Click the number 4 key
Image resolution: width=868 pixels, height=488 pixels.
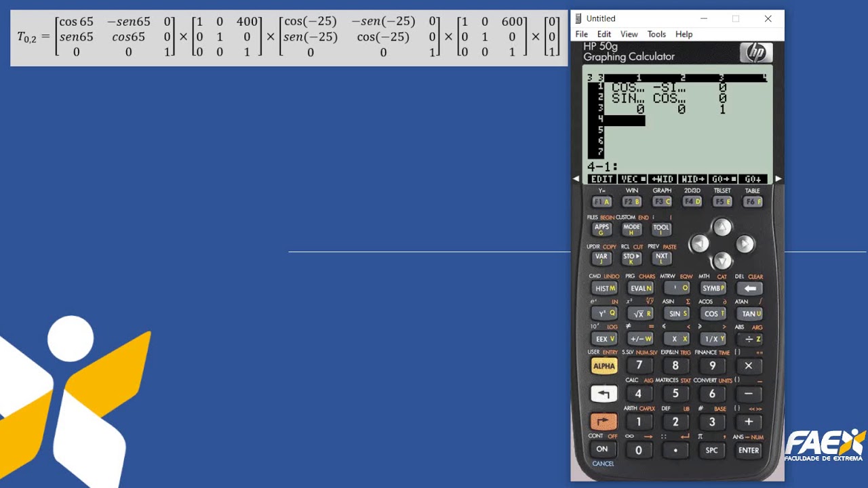tap(639, 394)
